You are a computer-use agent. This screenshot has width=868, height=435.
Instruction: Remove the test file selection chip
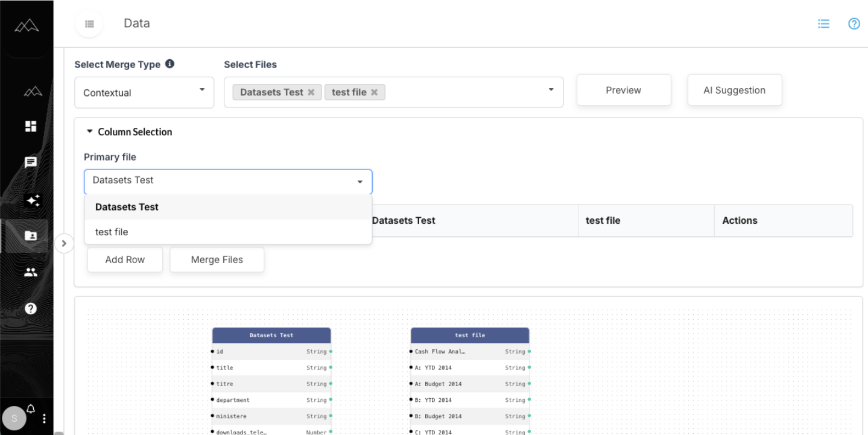pyautogui.click(x=374, y=92)
